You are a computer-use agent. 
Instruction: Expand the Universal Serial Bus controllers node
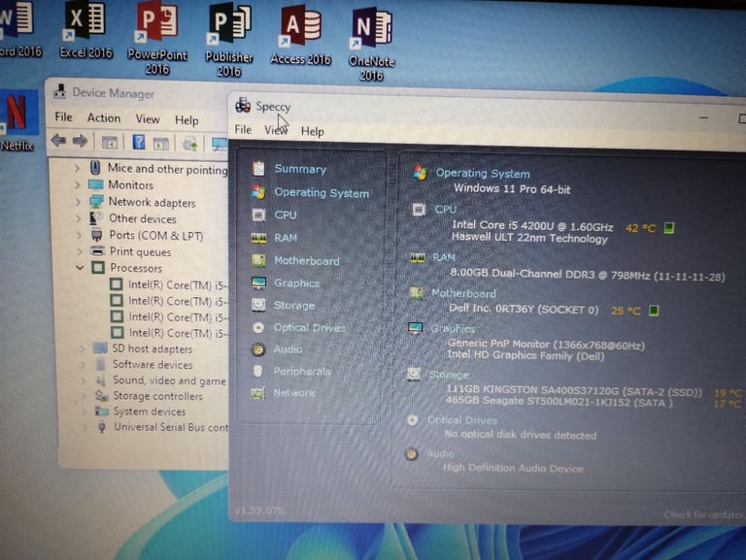85,427
